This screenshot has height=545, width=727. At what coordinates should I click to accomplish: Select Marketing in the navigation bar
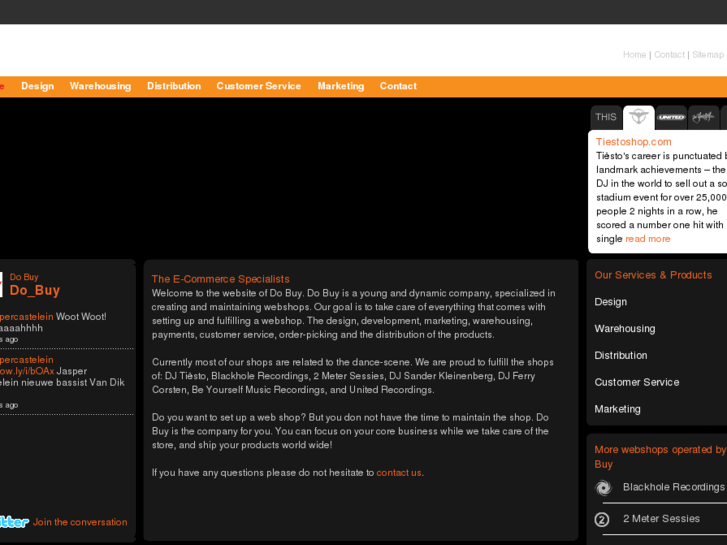341,86
